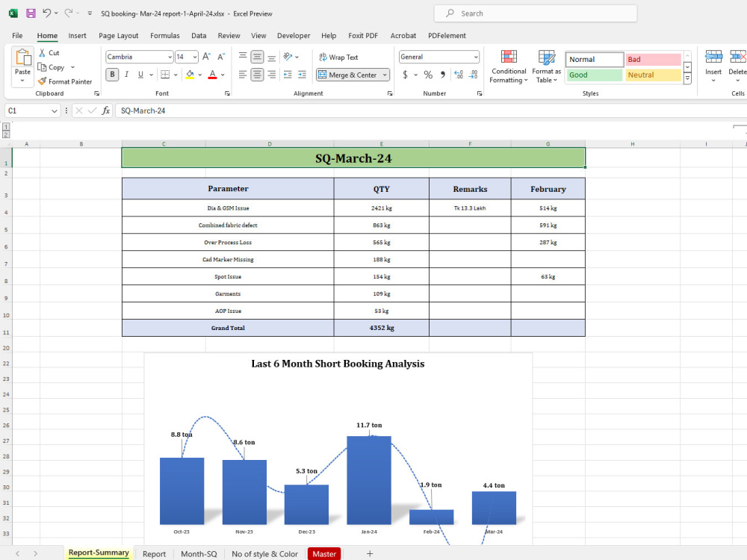Open the font name dropdown showing Cambria
The image size is (747, 560).
click(170, 57)
